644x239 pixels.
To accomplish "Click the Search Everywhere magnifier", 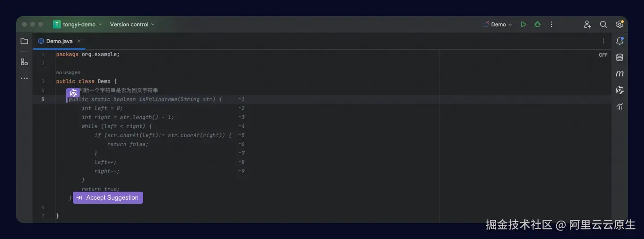I will click(603, 25).
